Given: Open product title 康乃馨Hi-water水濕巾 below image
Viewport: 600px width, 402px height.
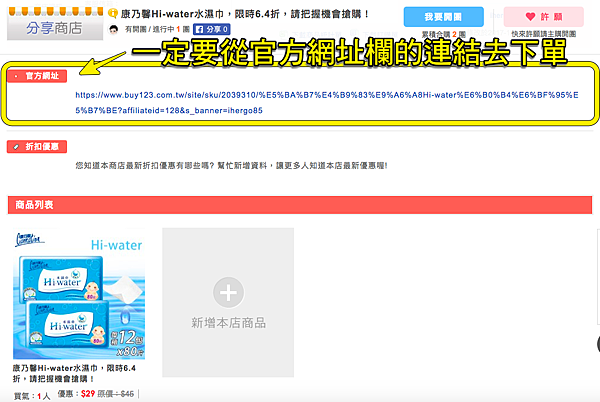Looking at the screenshot, I should (x=74, y=373).
